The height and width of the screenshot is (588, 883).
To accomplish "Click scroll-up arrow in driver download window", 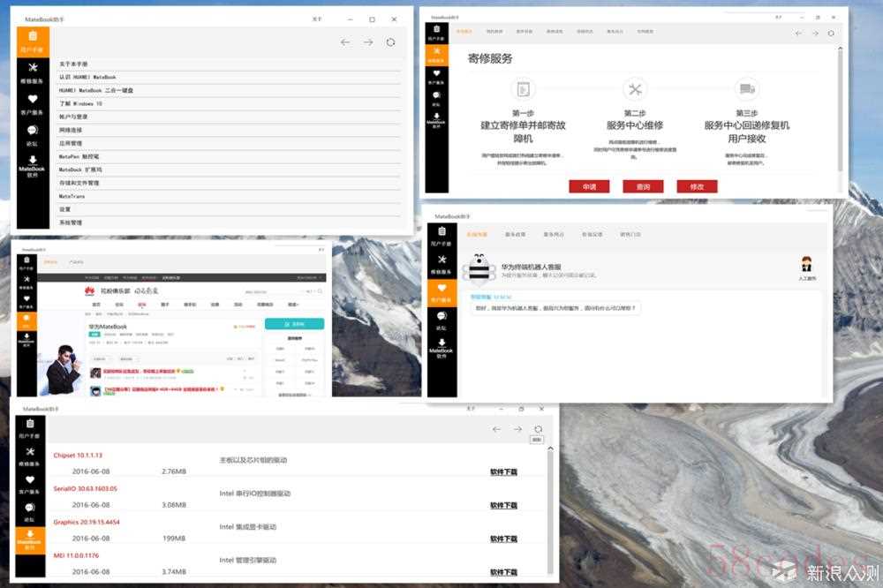I will (550, 449).
